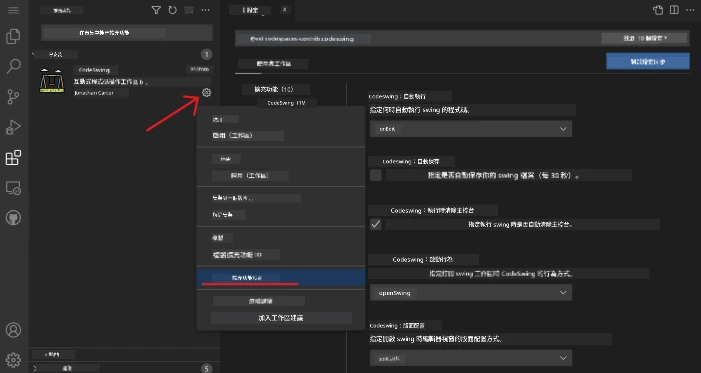Open the hamburger application menu icon
Viewport: 701px width, 373px height.
pyautogui.click(x=13, y=10)
